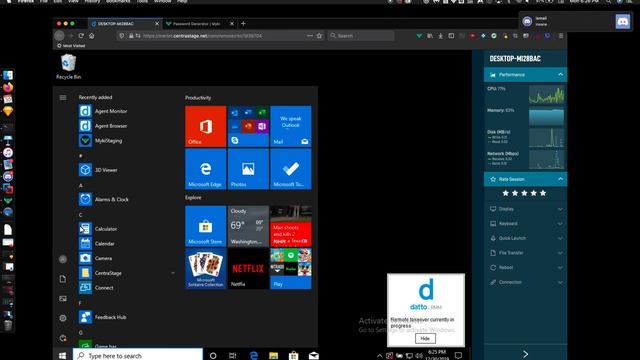Launch Agent Browser from the Start menu
Screen dimensions: 640x360
pyautogui.click(x=103, y=126)
